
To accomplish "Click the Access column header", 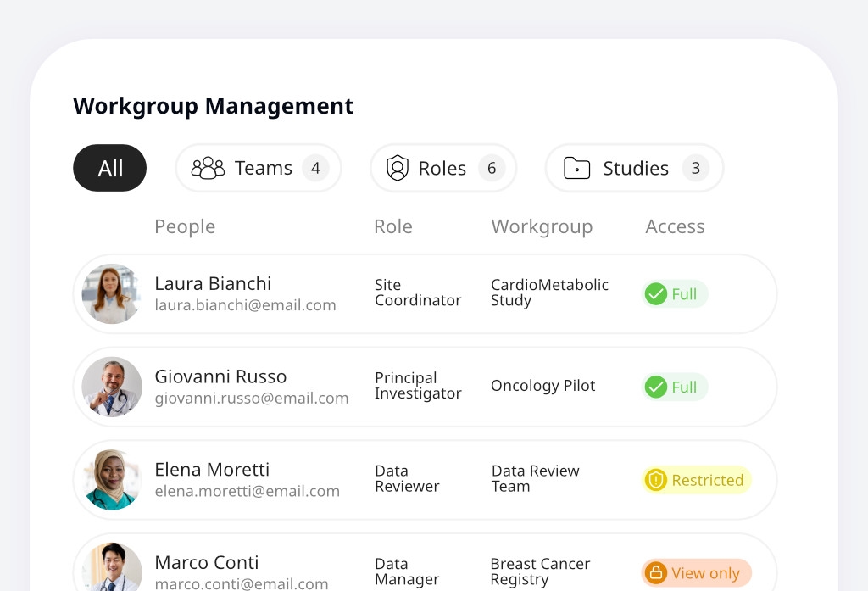I will (675, 226).
